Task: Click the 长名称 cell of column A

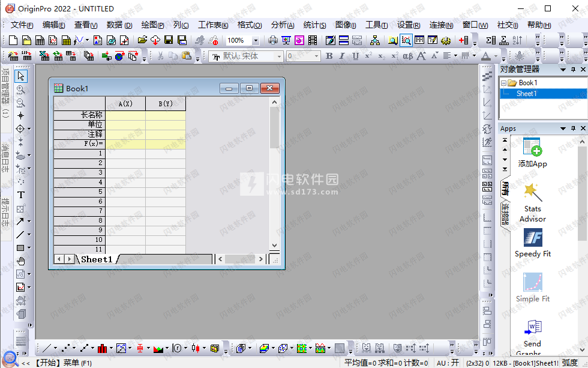Action: (125, 115)
